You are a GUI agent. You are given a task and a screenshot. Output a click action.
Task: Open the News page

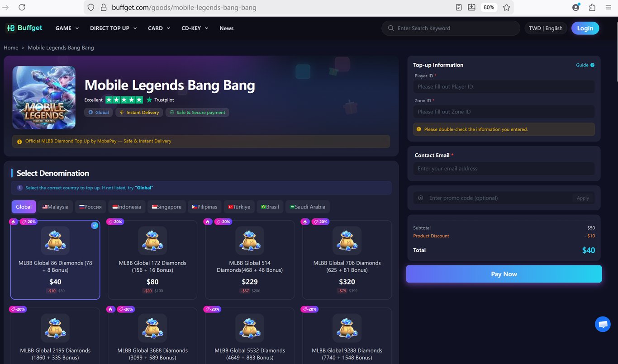(226, 28)
